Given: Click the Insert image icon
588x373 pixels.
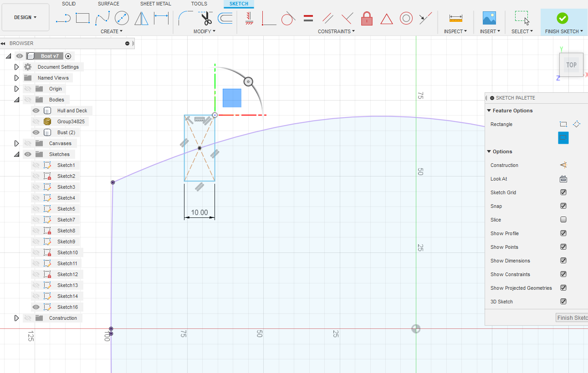Looking at the screenshot, I should [x=489, y=18].
